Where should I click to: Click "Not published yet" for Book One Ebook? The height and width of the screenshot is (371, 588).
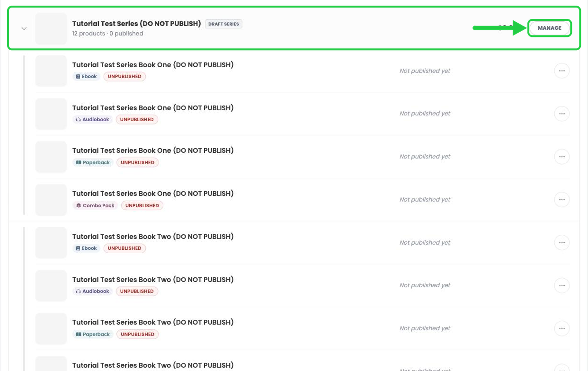coord(425,71)
